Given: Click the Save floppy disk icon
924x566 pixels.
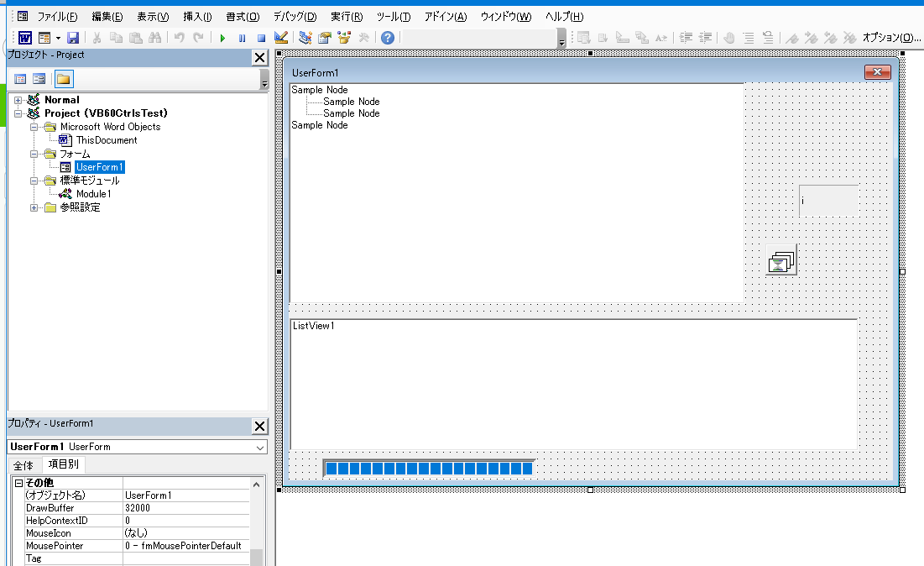Looking at the screenshot, I should (73, 38).
